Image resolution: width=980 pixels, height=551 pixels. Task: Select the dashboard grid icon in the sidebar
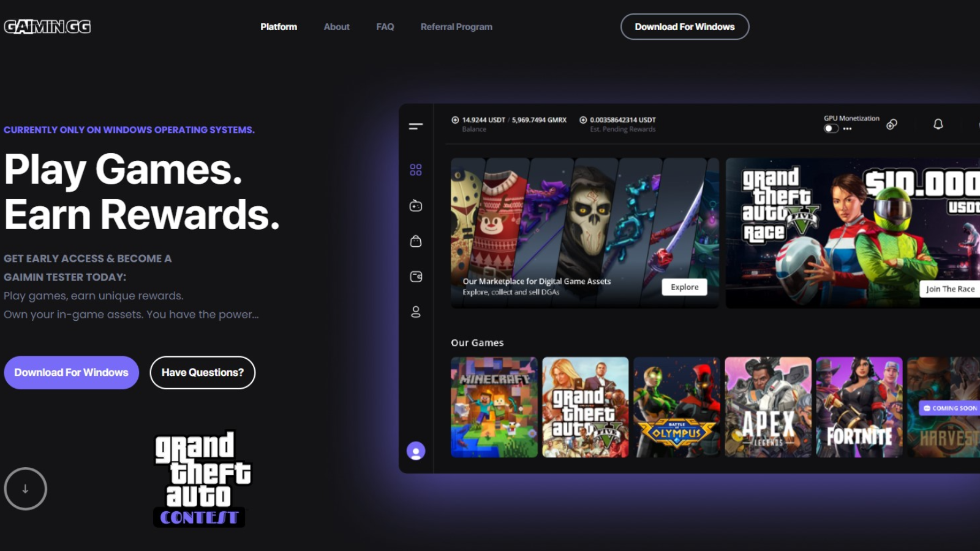coord(416,170)
